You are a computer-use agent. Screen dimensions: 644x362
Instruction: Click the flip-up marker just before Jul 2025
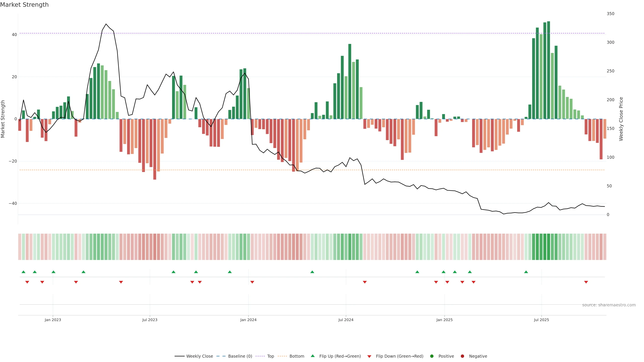[x=526, y=272]
